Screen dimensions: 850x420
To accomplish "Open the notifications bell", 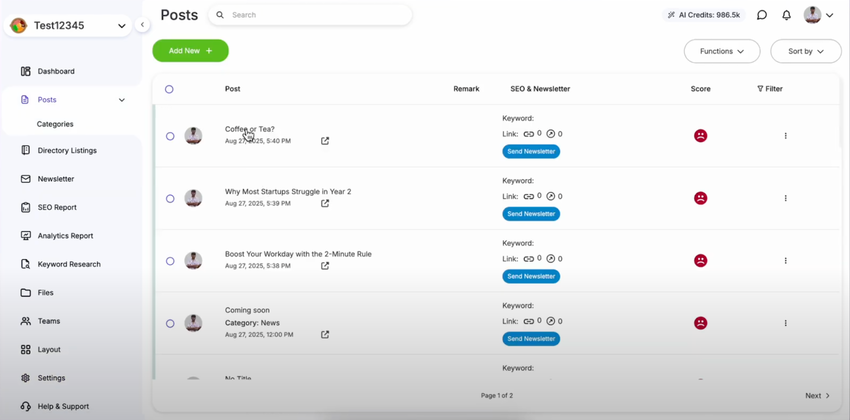I will point(786,15).
